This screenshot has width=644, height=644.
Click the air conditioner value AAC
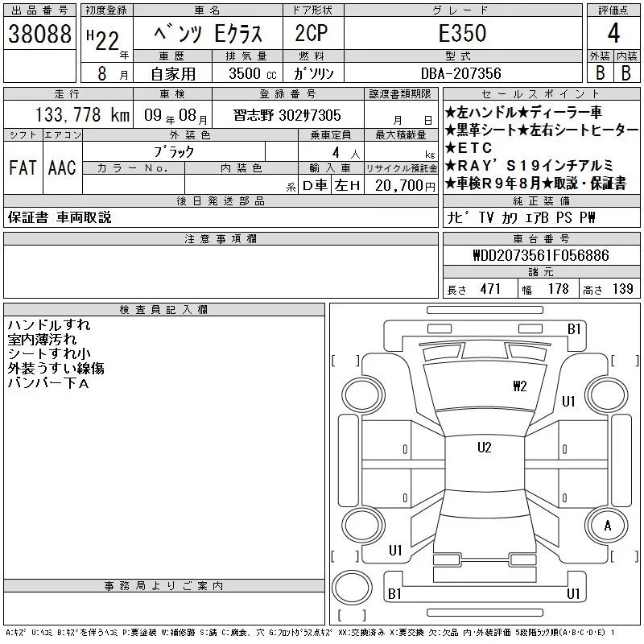pyautogui.click(x=62, y=167)
